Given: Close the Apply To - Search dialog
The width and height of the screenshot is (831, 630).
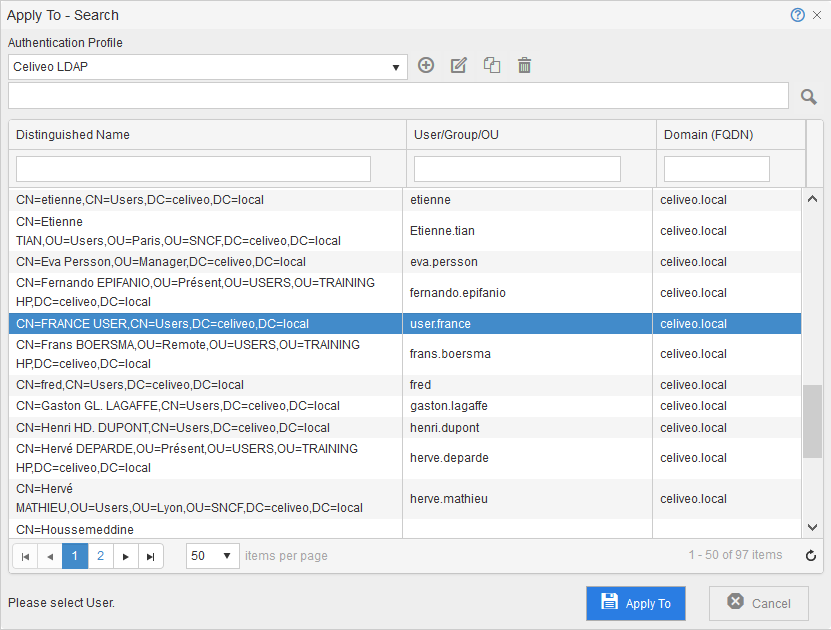Looking at the screenshot, I should [816, 15].
